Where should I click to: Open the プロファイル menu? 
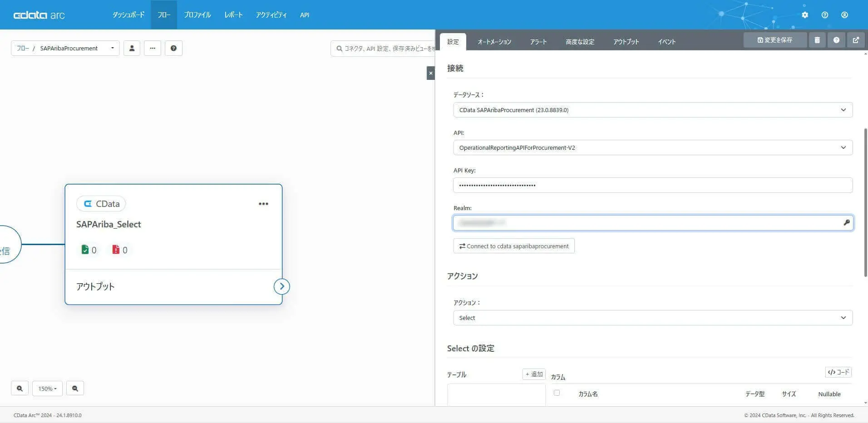(x=197, y=15)
